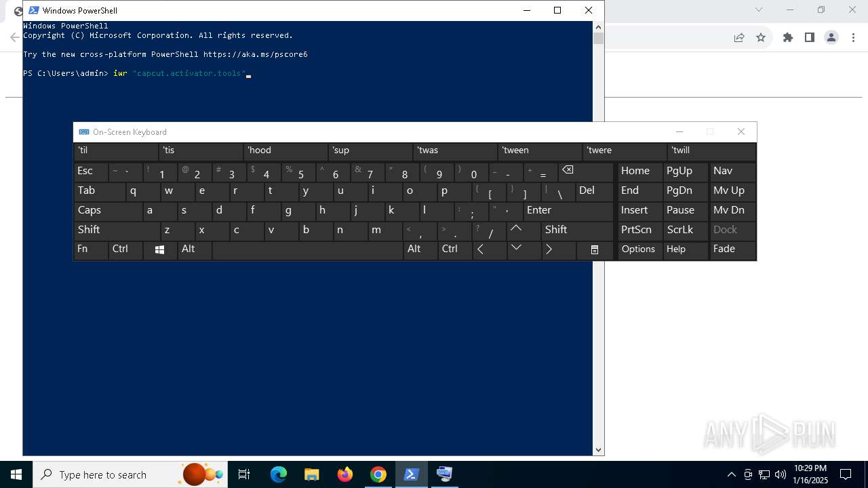This screenshot has height=488, width=868.
Task: Click the context menu key on keyboard
Action: 595,249
